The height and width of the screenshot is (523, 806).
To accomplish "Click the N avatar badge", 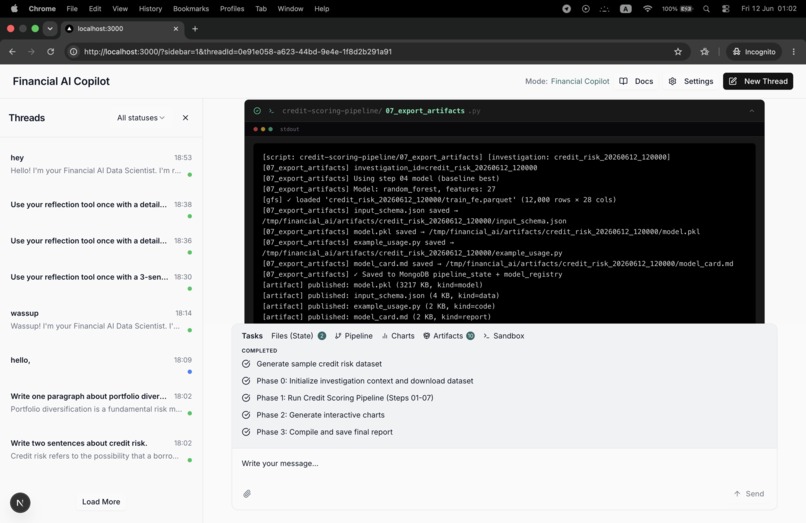I will 20,502.
